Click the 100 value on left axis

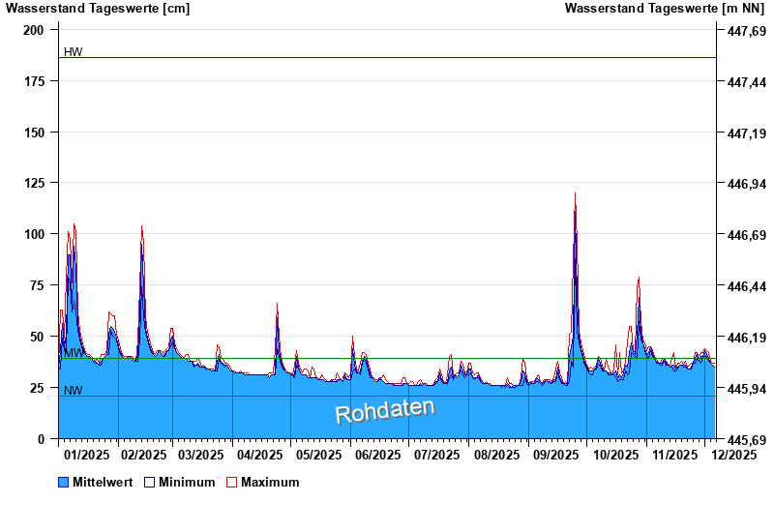tap(34, 234)
